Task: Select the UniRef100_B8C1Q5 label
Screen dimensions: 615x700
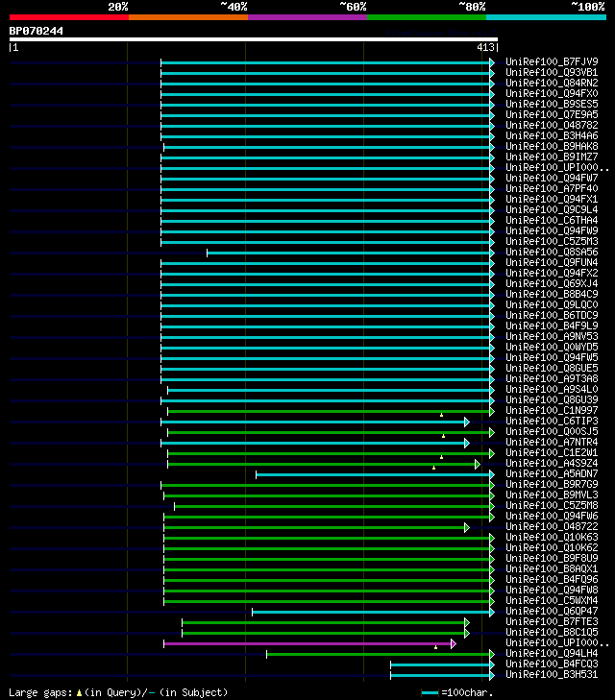Action: click(552, 632)
